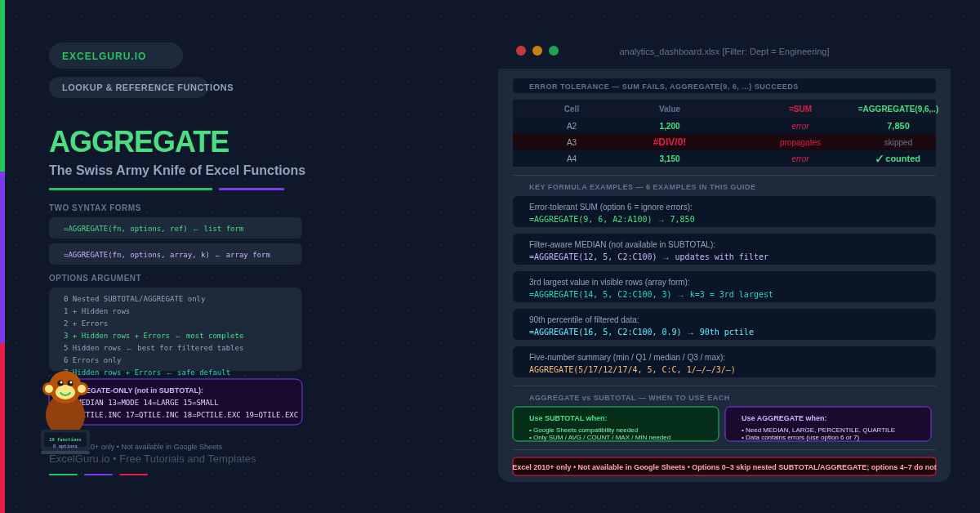
Task: Click the red 'Excel 2010+ only' warning banner
Action: 724,466
